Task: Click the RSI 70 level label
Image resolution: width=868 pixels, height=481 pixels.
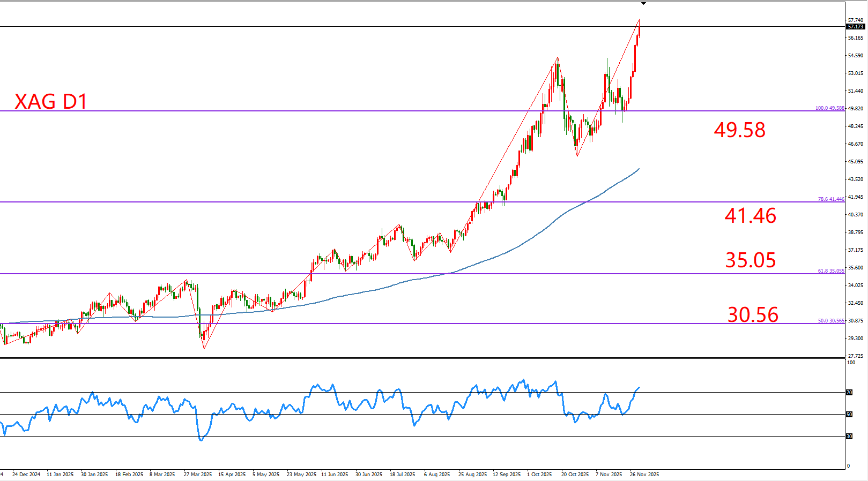Action: tap(849, 393)
